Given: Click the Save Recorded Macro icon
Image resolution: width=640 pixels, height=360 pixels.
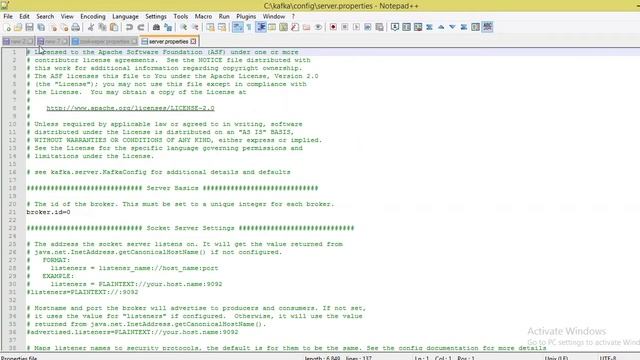Looking at the screenshot, I should [x=379, y=27].
